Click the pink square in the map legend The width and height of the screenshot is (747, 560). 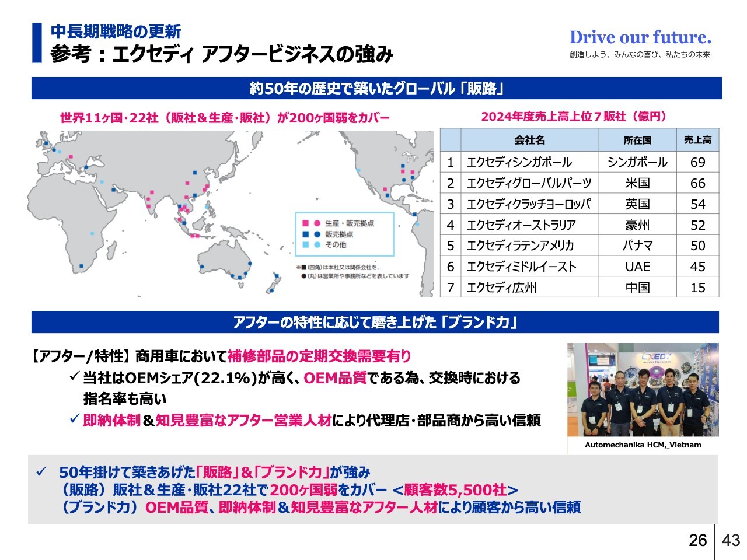(305, 223)
